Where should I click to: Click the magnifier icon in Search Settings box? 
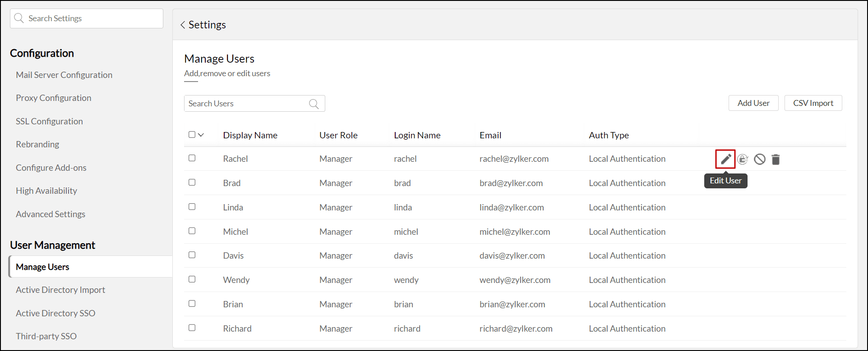coord(19,18)
